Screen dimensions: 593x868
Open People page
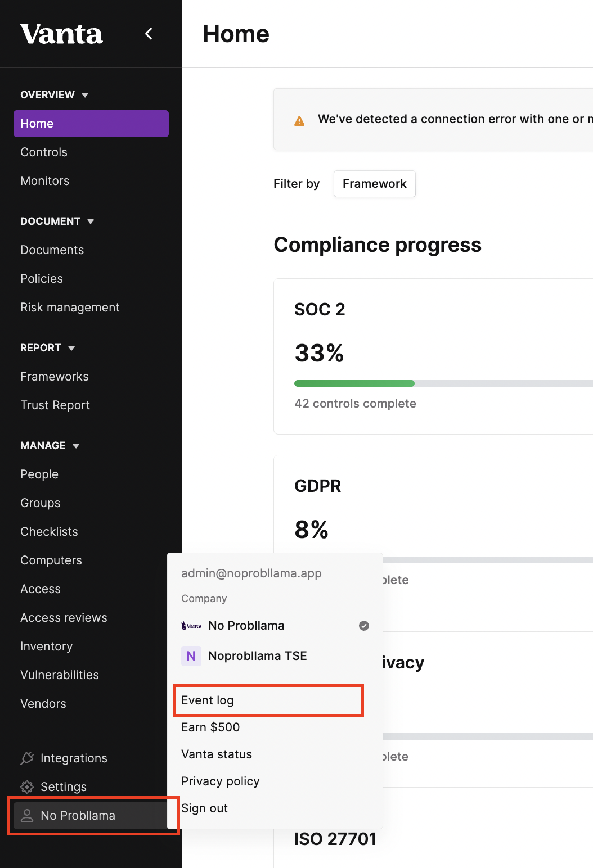pos(39,474)
